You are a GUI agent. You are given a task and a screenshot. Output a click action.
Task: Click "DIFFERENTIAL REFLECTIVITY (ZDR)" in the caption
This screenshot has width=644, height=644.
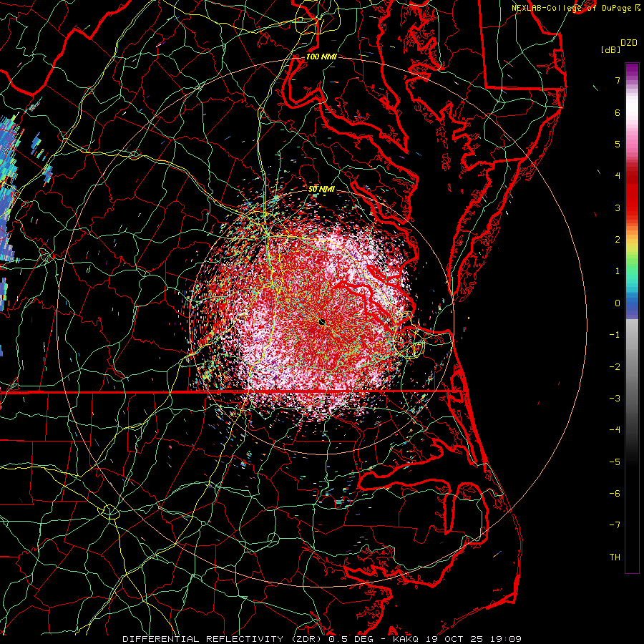[223, 639]
